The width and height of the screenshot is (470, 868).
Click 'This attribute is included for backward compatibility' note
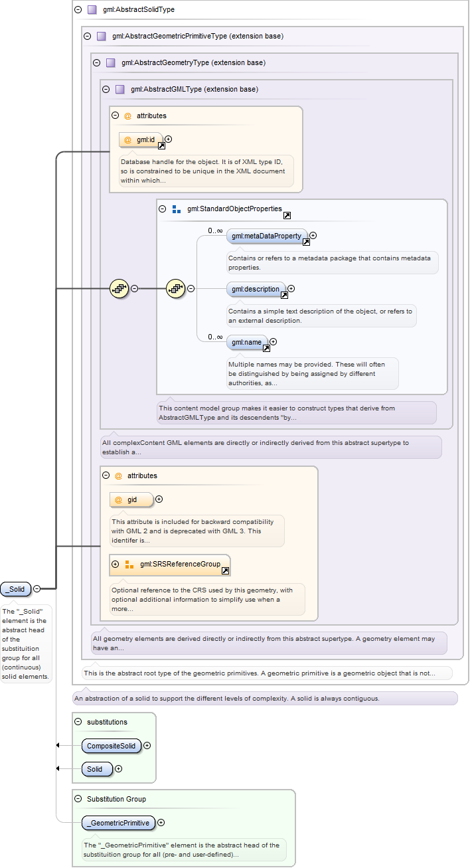click(196, 531)
